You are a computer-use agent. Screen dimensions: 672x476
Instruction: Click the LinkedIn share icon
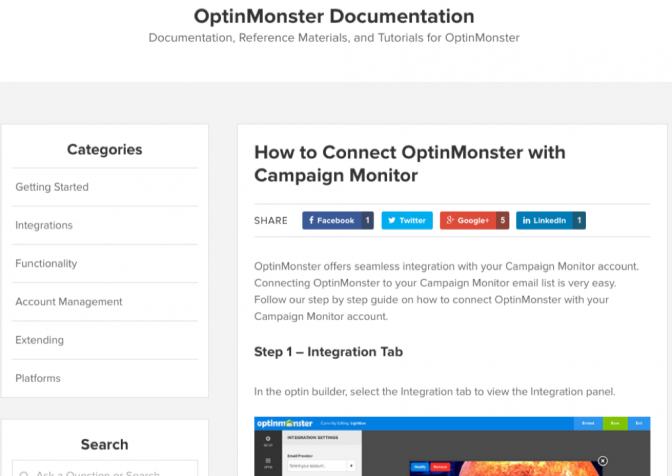tap(526, 221)
